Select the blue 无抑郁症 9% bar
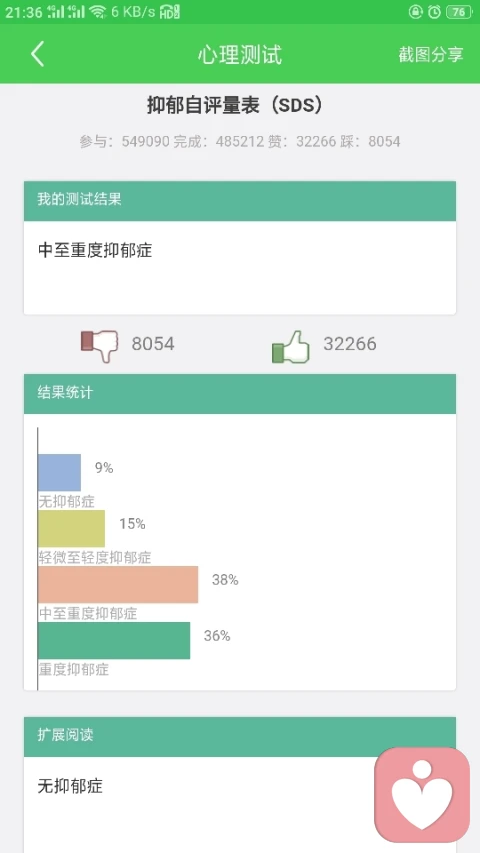Viewport: 480px width, 853px height. [60, 473]
